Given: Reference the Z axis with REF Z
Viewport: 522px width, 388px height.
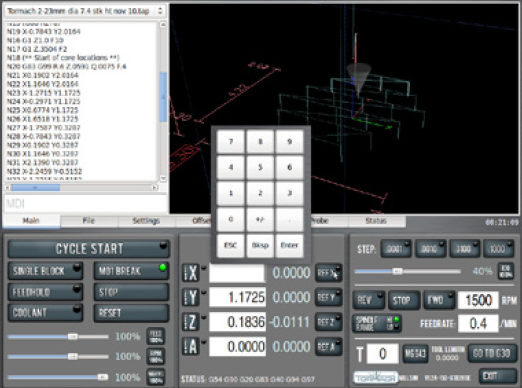Looking at the screenshot, I should (328, 322).
